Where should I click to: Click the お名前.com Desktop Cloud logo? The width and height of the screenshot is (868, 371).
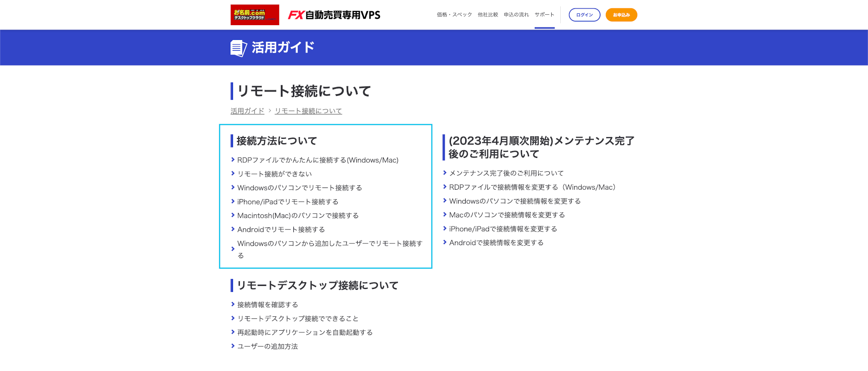pos(255,15)
